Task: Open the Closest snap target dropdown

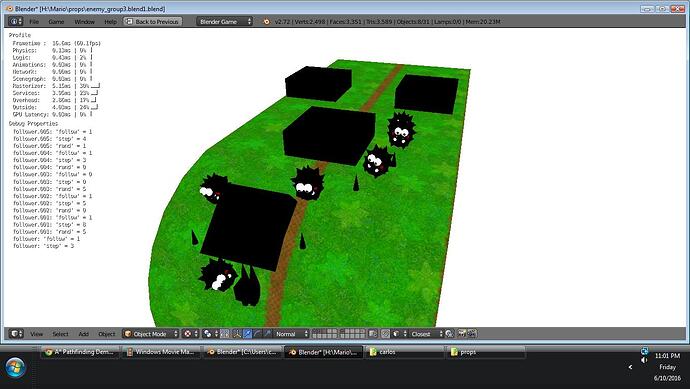Action: pyautogui.click(x=426, y=334)
